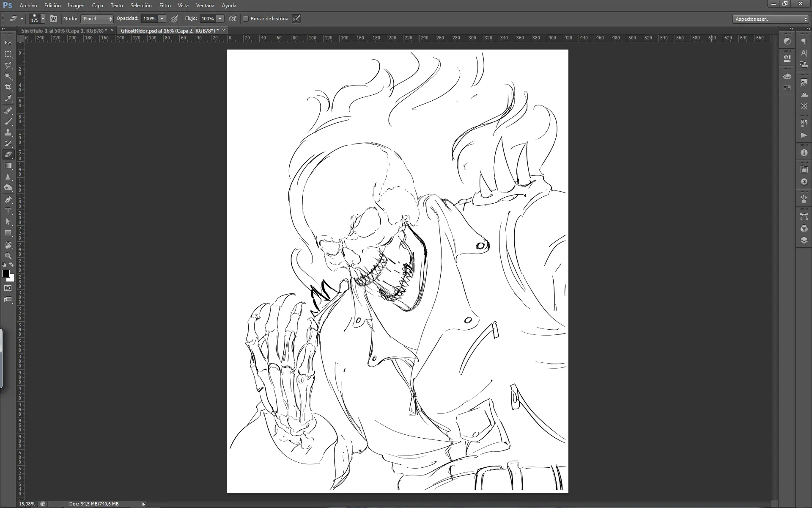Image resolution: width=812 pixels, height=508 pixels.
Task: Open the brush preset picker arrow
Action: (x=43, y=19)
